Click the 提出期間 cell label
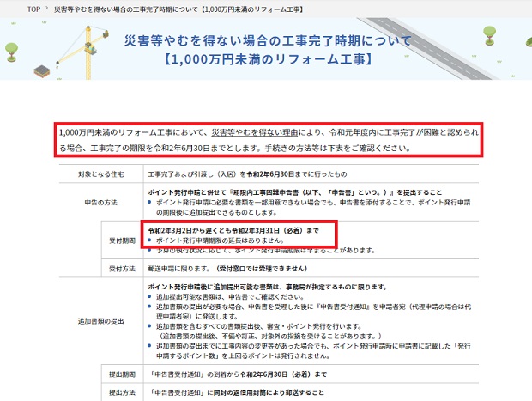The width and height of the screenshot is (532, 401). (x=123, y=375)
